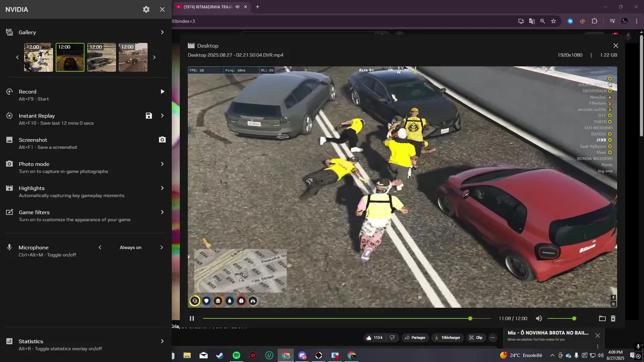644x362 pixels.
Task: Bookmark this page with star
Action: pyautogui.click(x=553, y=21)
